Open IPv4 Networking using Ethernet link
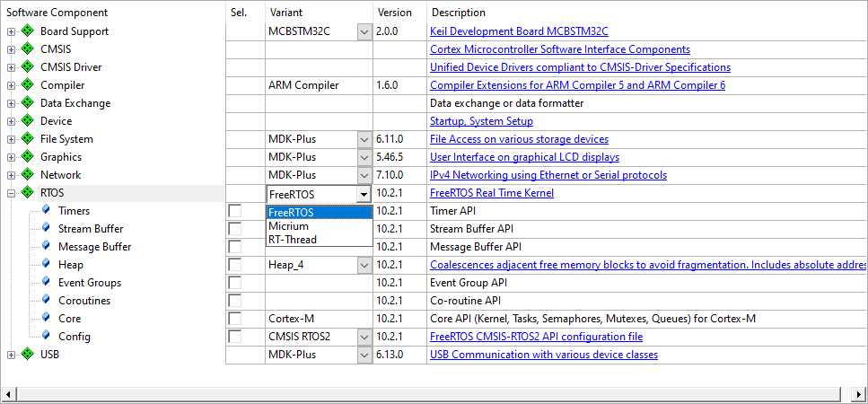 [x=548, y=175]
